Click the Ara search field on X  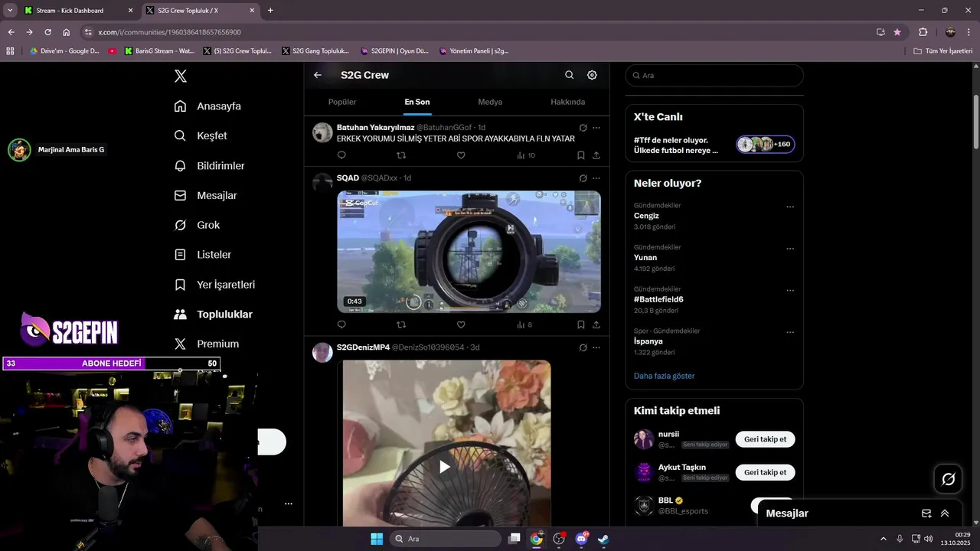tap(714, 75)
